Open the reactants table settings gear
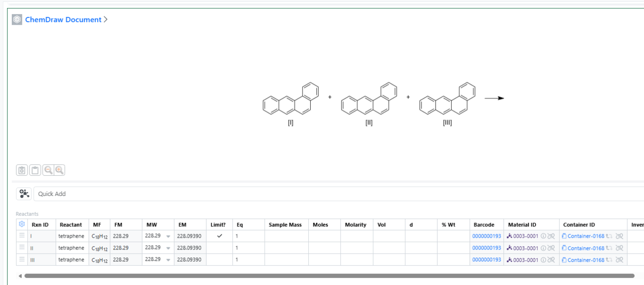Image resolution: width=644 pixels, height=285 pixels. 22,224
